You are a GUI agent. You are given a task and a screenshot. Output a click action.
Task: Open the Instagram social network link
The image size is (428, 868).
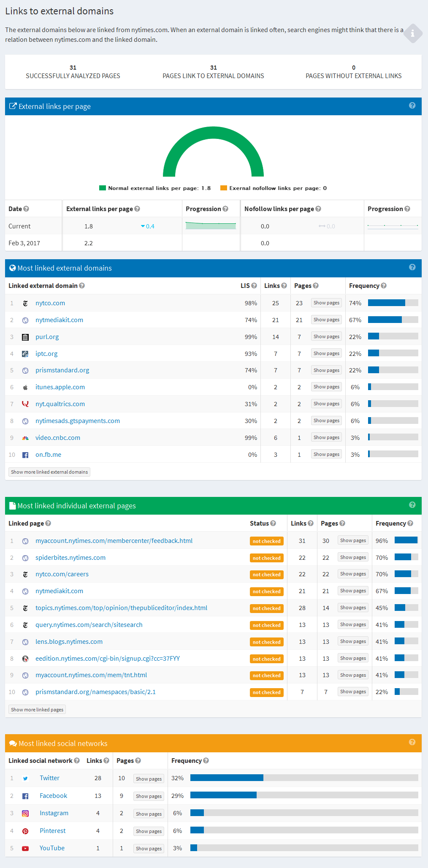click(54, 813)
